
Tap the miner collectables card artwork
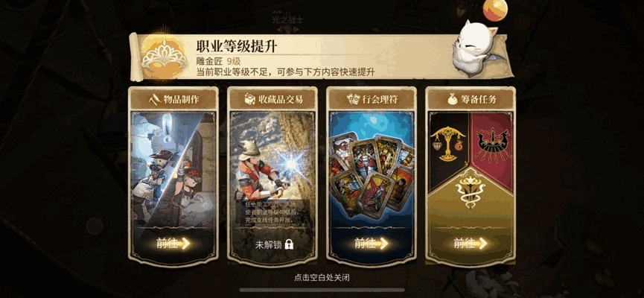tap(272, 156)
